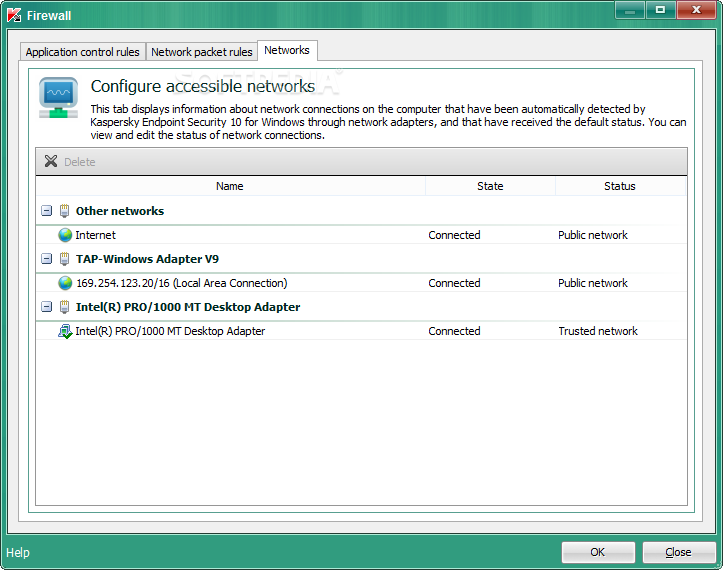Click the Configure accessible networks heading
Image resolution: width=723 pixels, height=570 pixels.
[x=203, y=86]
